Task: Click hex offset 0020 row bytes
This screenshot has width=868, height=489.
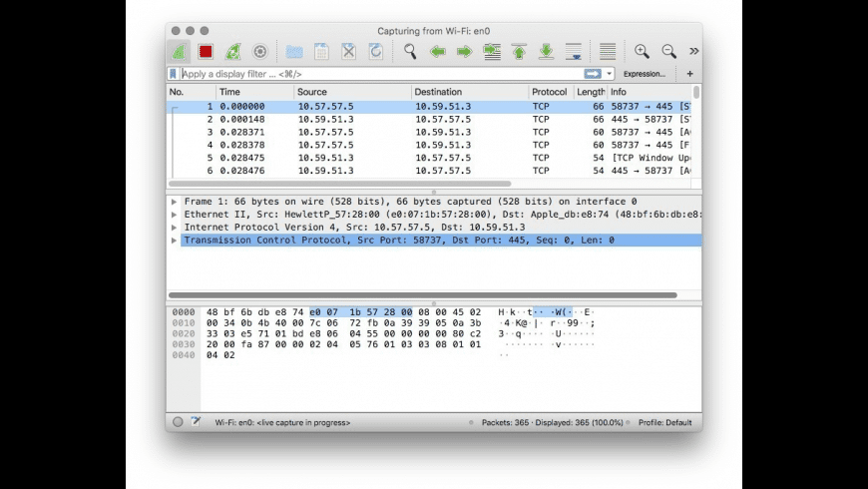Action: (x=344, y=334)
